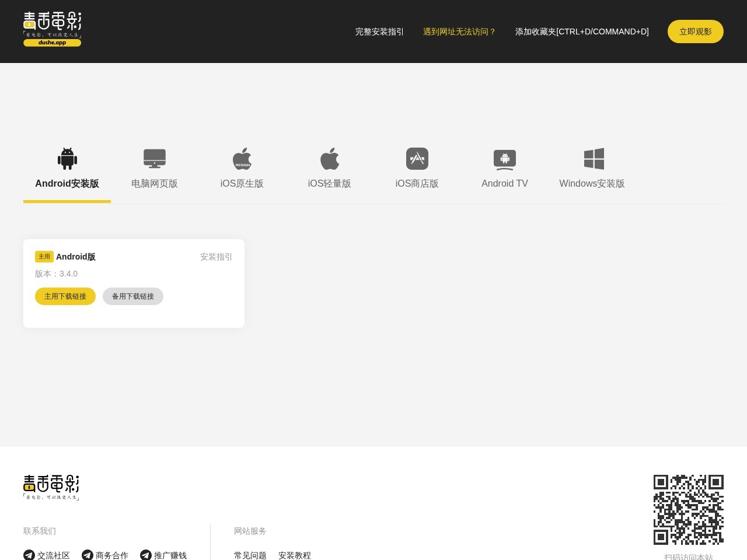Click the 备用下载链接 button

point(133,296)
